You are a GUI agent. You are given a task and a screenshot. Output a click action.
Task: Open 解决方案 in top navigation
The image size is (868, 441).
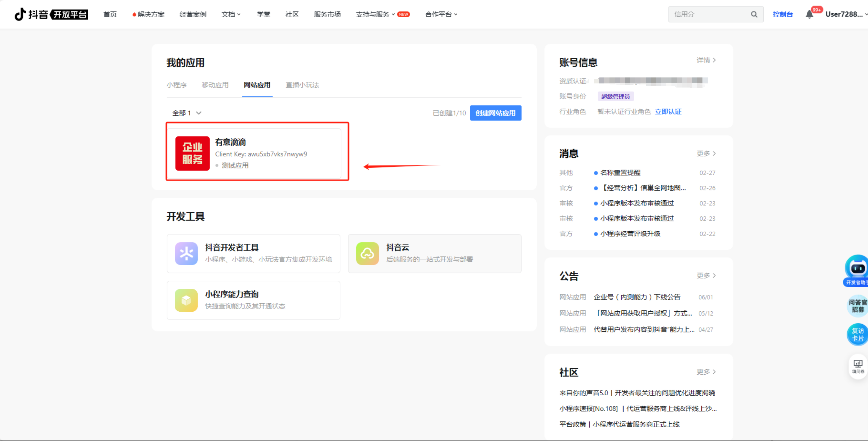point(151,14)
